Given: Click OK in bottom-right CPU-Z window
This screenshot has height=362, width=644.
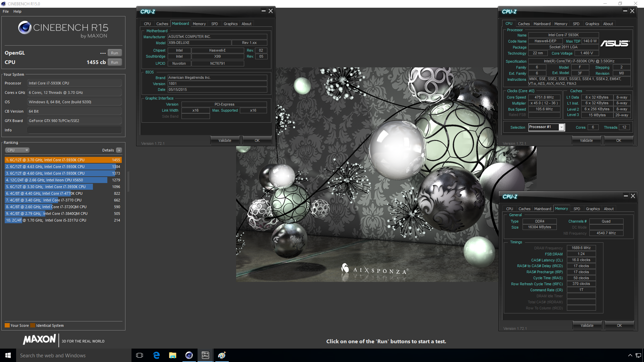Looking at the screenshot, I should [x=619, y=325].
